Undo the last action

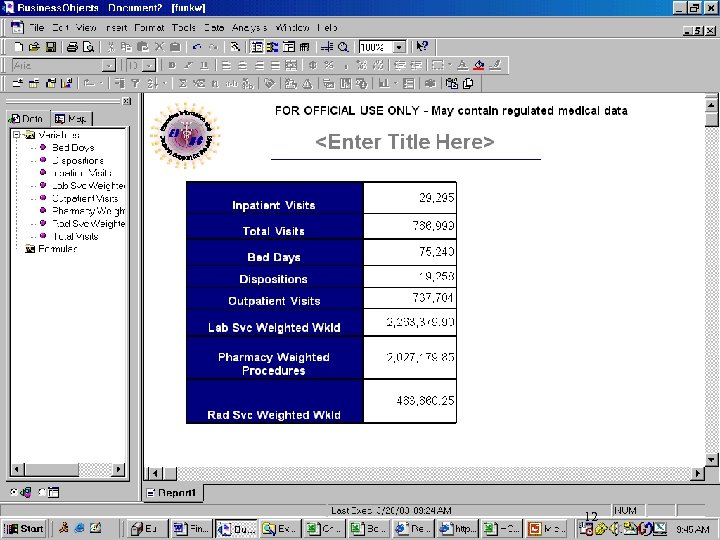pos(197,46)
